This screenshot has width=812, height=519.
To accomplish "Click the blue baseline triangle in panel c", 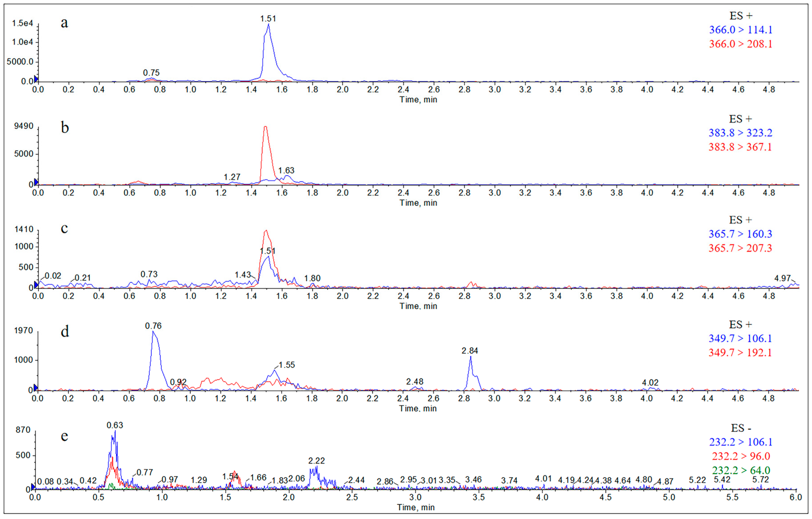I will tap(36, 284).
